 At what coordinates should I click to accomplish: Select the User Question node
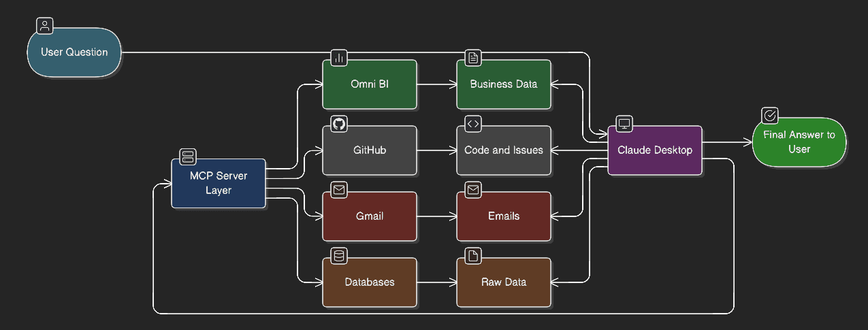coord(74,52)
